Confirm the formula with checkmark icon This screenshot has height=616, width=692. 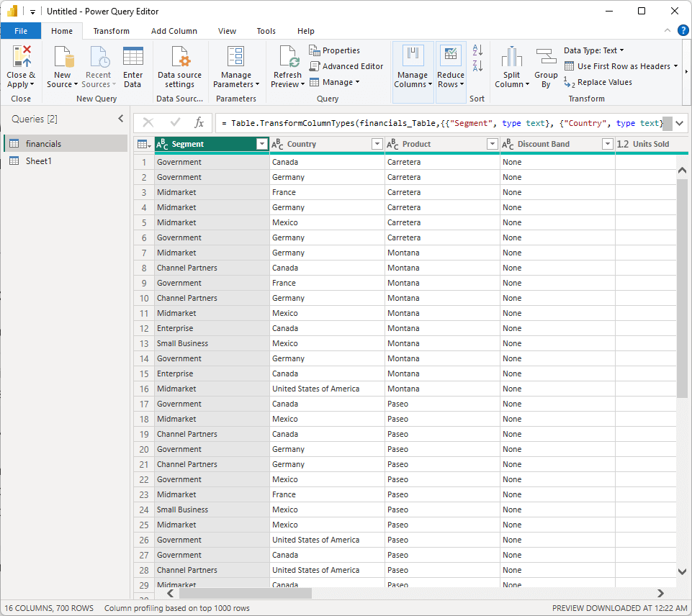(x=175, y=122)
